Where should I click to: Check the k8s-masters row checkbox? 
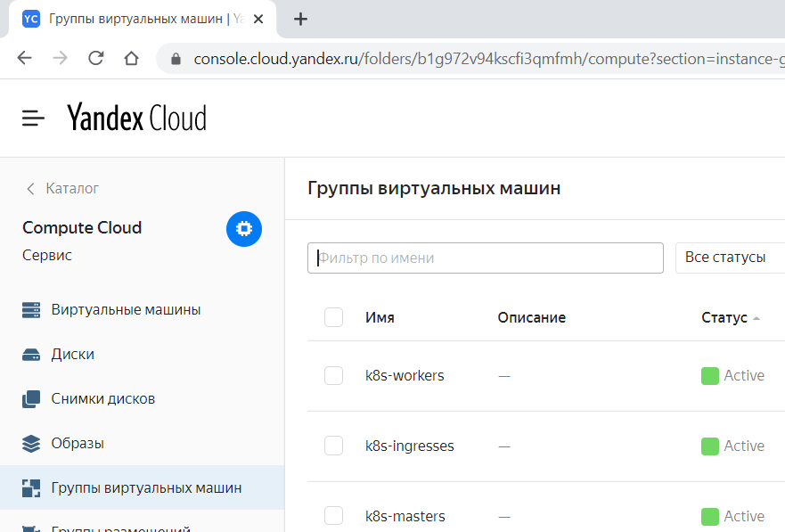click(333, 515)
